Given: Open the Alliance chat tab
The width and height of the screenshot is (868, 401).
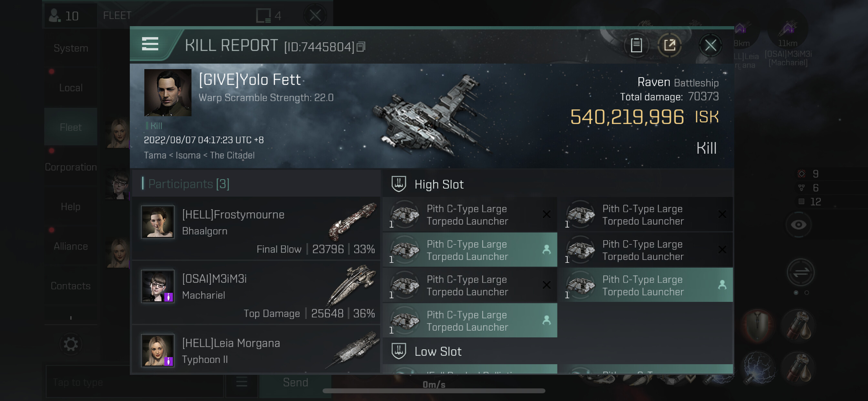Looking at the screenshot, I should point(71,246).
